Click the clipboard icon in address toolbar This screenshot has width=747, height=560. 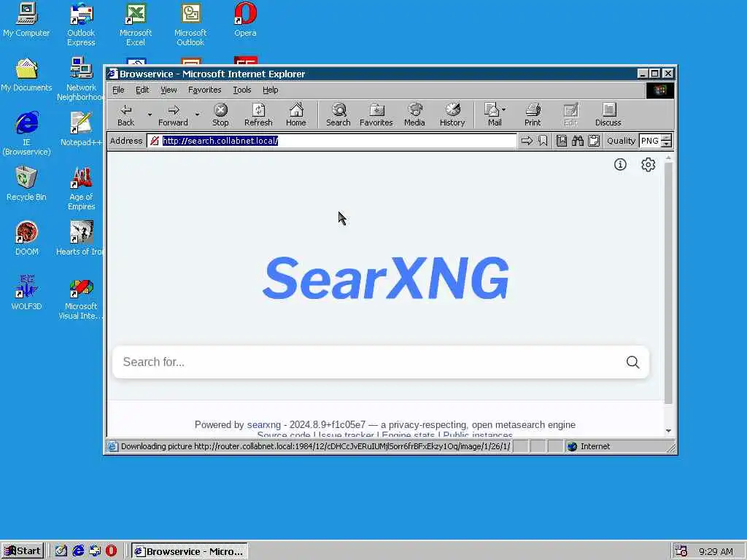tap(594, 141)
